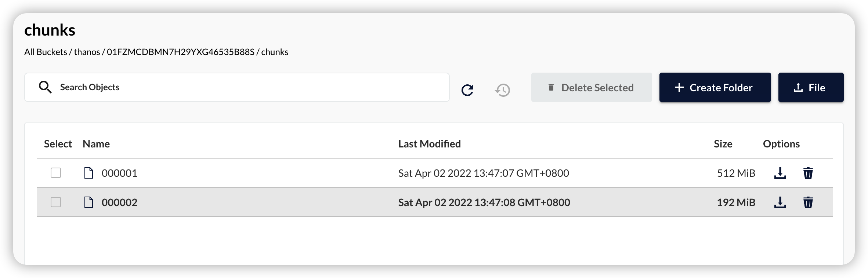This screenshot has width=868, height=278.
Task: Click the Create Folder button
Action: coord(715,87)
